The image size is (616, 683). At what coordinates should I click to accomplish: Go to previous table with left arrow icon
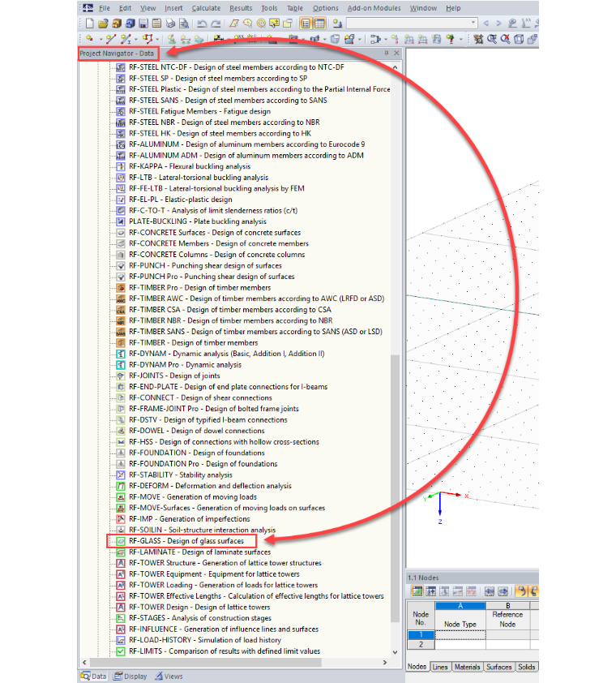(x=490, y=591)
